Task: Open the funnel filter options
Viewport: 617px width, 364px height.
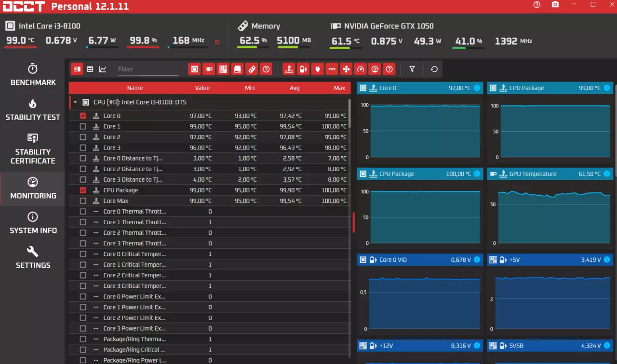Action: pyautogui.click(x=412, y=69)
